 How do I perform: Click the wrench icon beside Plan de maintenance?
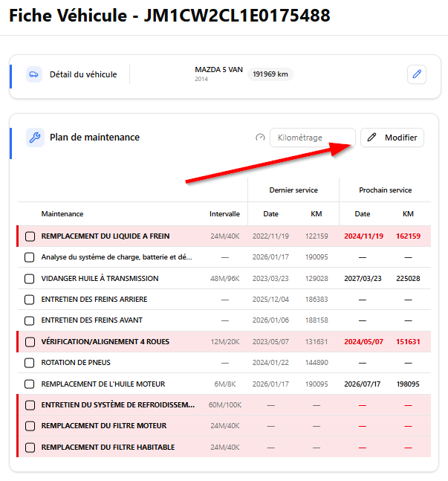tap(34, 138)
